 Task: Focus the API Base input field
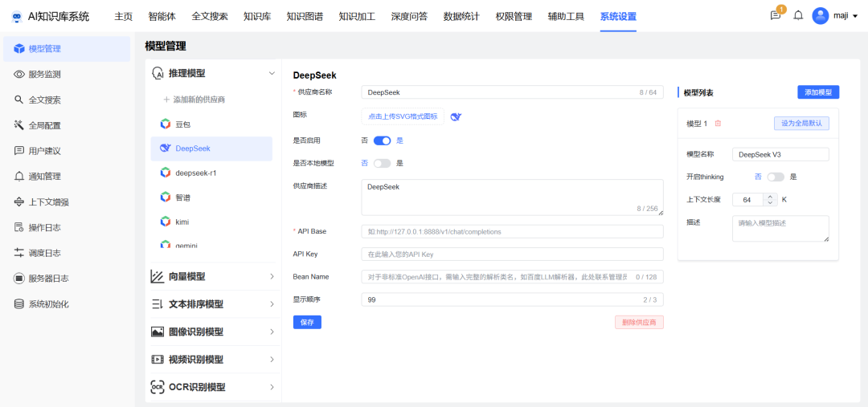[x=512, y=232]
